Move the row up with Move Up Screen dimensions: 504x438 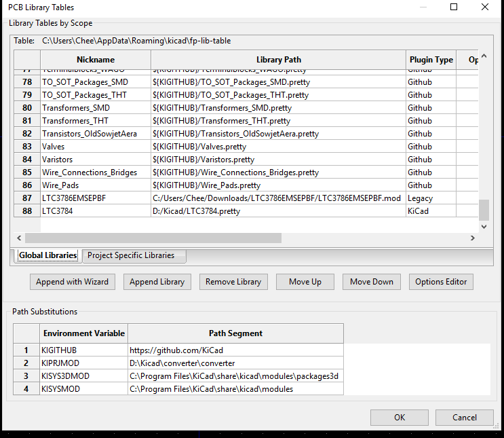[305, 282]
